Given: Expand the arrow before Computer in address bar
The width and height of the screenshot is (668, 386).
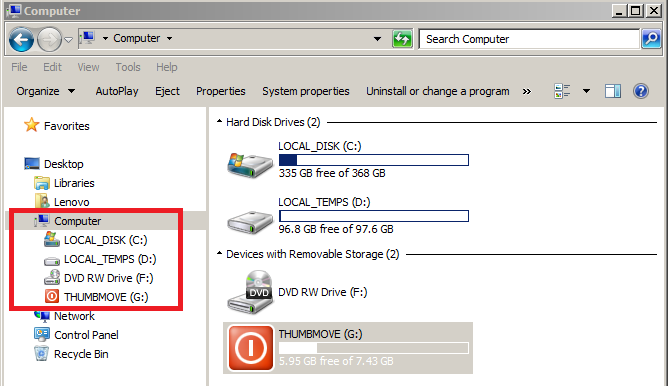Looking at the screenshot, I should pyautogui.click(x=105, y=38).
